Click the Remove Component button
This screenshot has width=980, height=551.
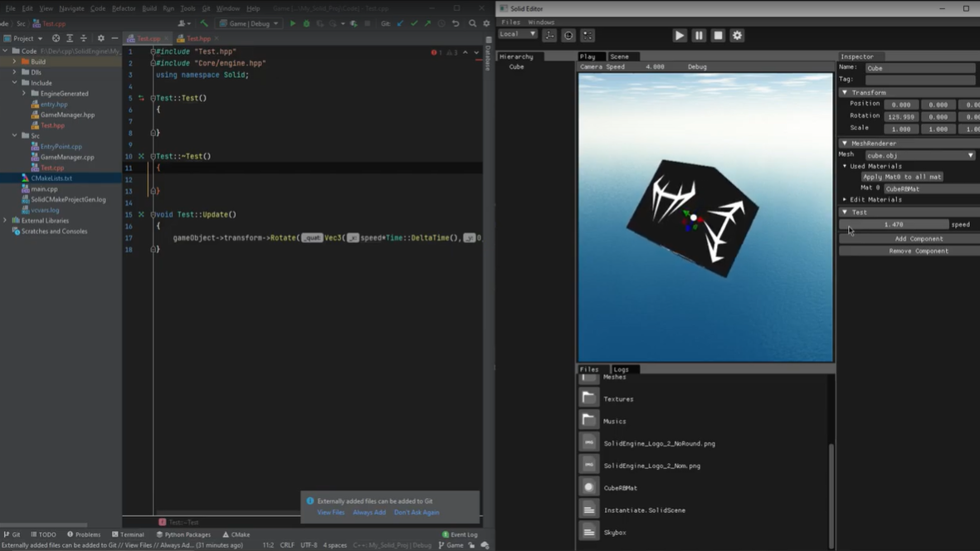pyautogui.click(x=918, y=251)
